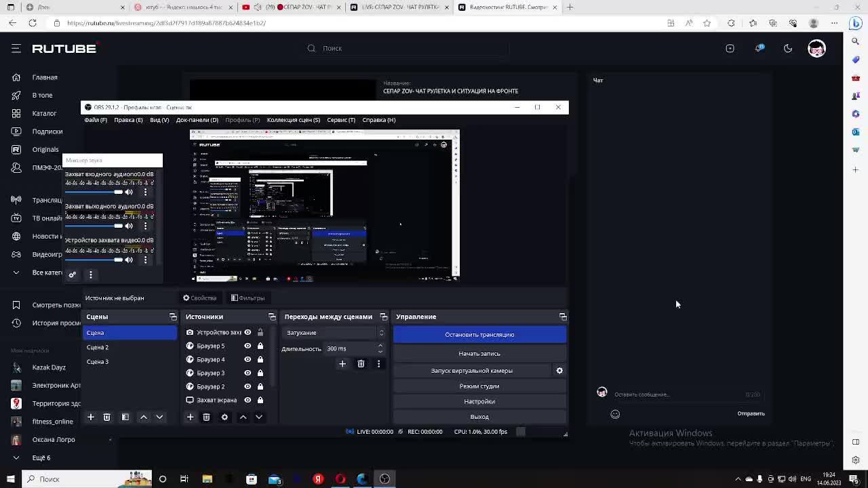Open the RUTUBE hamburger menu
Viewport: 868px width, 488px height.
point(16,48)
